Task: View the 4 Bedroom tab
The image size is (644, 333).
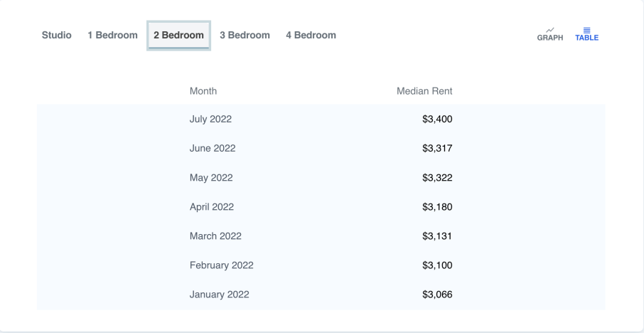Action: (311, 35)
